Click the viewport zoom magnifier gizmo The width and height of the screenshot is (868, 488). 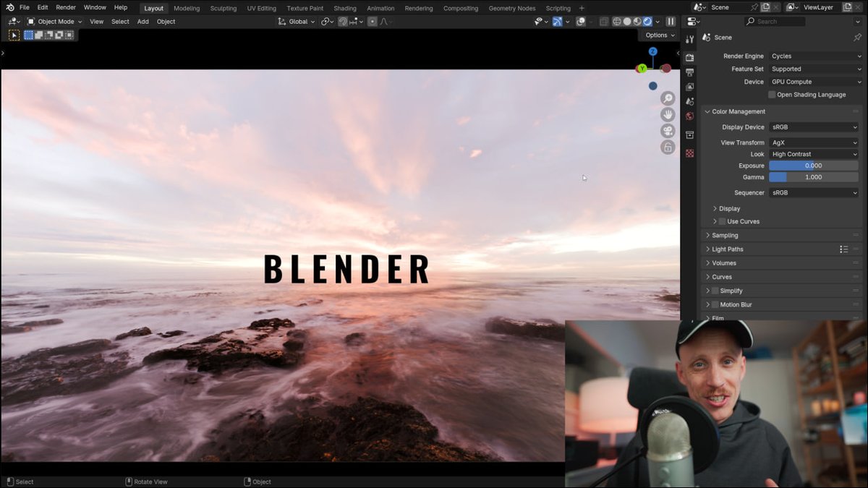click(x=668, y=98)
